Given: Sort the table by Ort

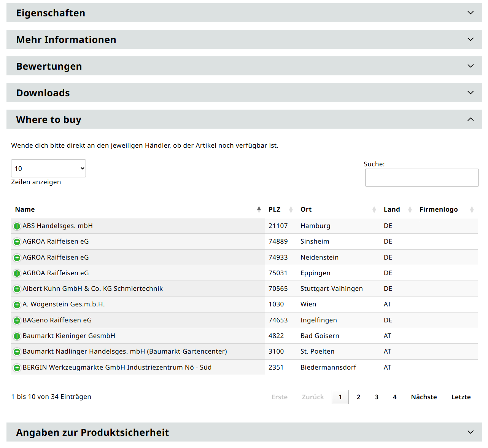Looking at the screenshot, I should [x=338, y=209].
